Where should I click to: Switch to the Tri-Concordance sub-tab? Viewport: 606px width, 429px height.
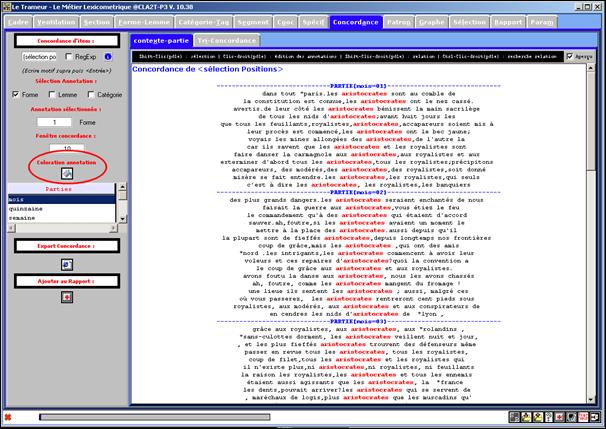pos(227,40)
